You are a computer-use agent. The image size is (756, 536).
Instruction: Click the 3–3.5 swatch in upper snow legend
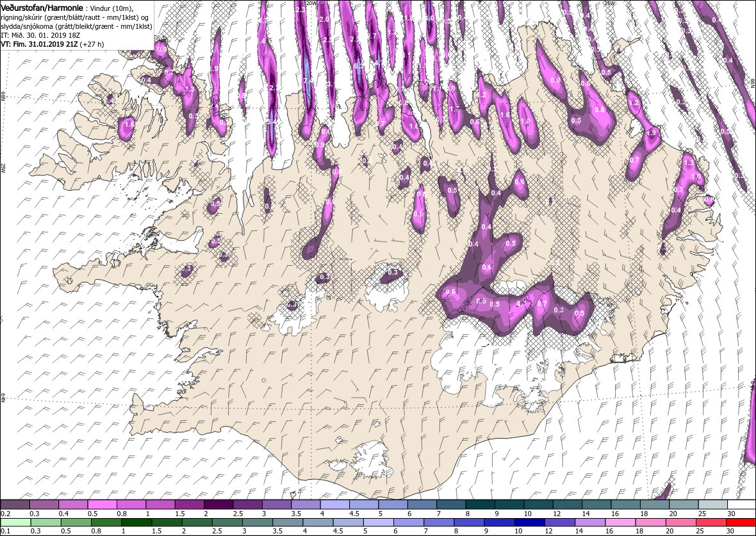tap(276, 505)
